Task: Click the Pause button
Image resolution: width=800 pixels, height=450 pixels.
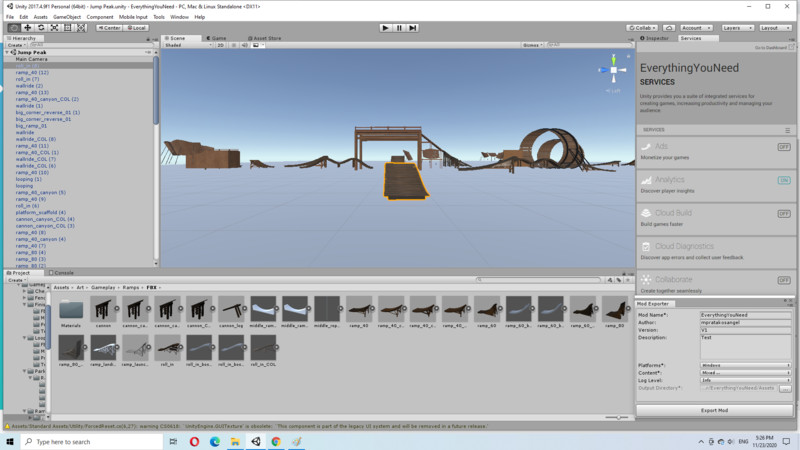Action: coord(399,28)
